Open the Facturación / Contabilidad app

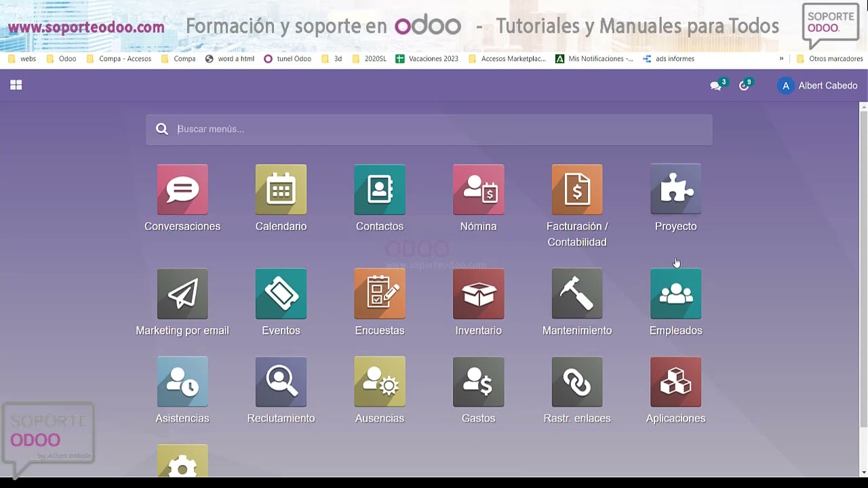(577, 190)
